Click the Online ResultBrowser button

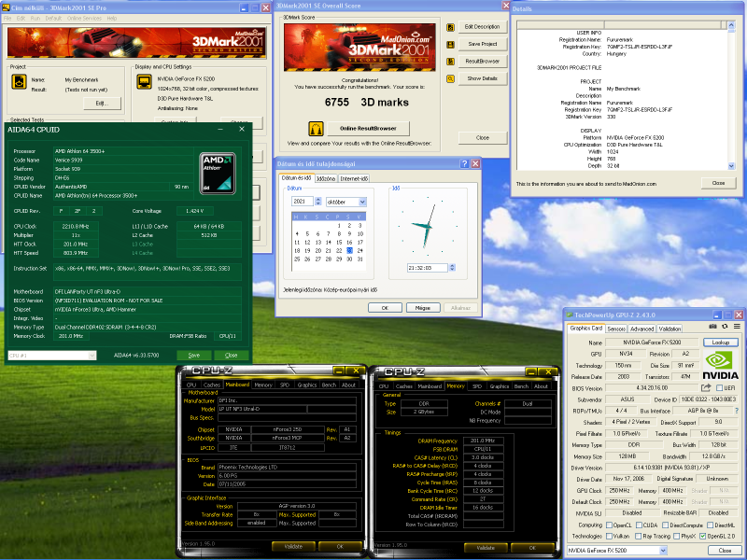pos(368,129)
